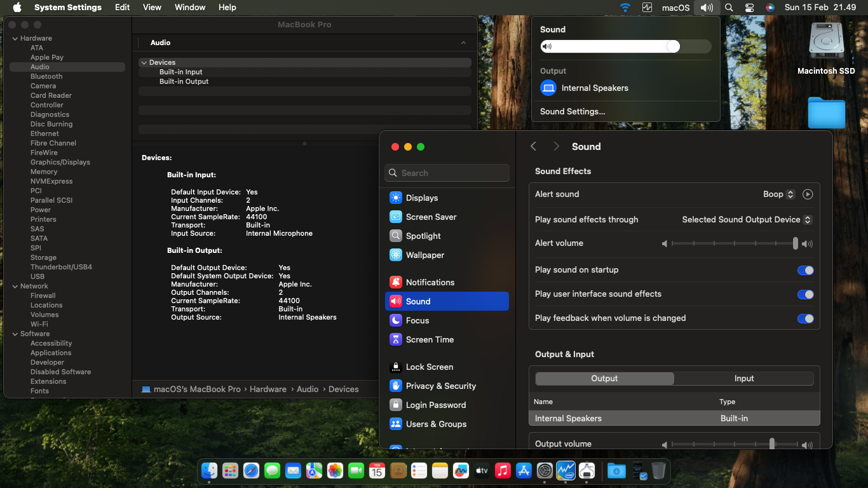The width and height of the screenshot is (868, 488).
Task: Click Sound Settings… in the sound popup
Action: (573, 111)
